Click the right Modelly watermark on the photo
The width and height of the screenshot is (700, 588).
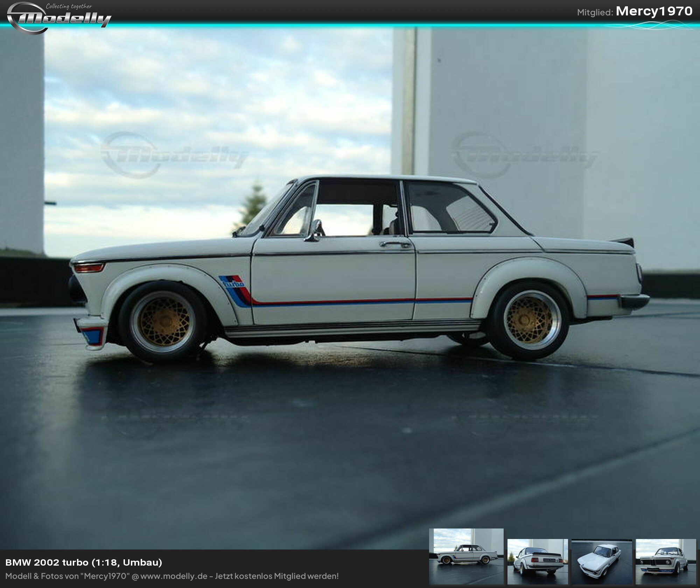coord(523,155)
